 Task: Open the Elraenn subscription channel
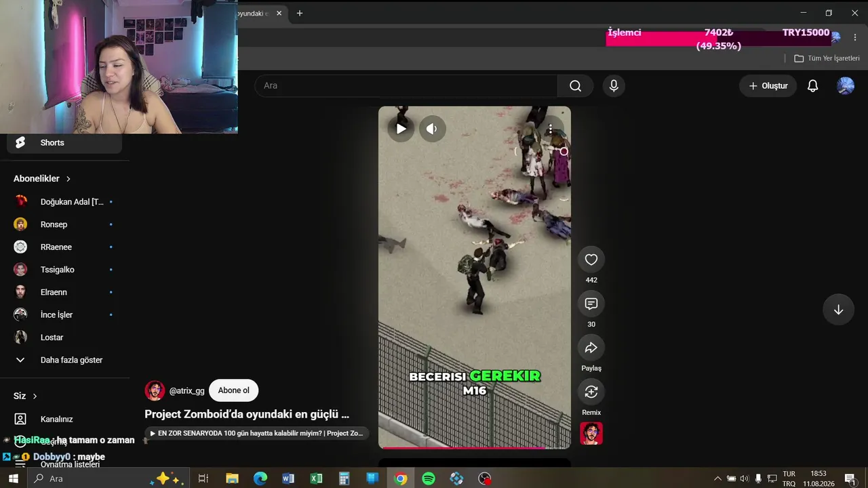(x=64, y=292)
